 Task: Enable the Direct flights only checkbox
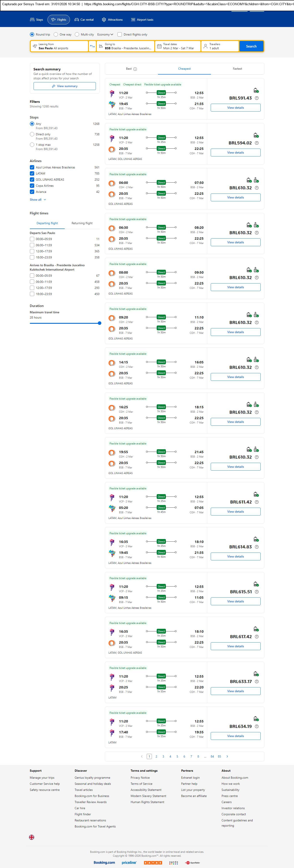tap(120, 34)
